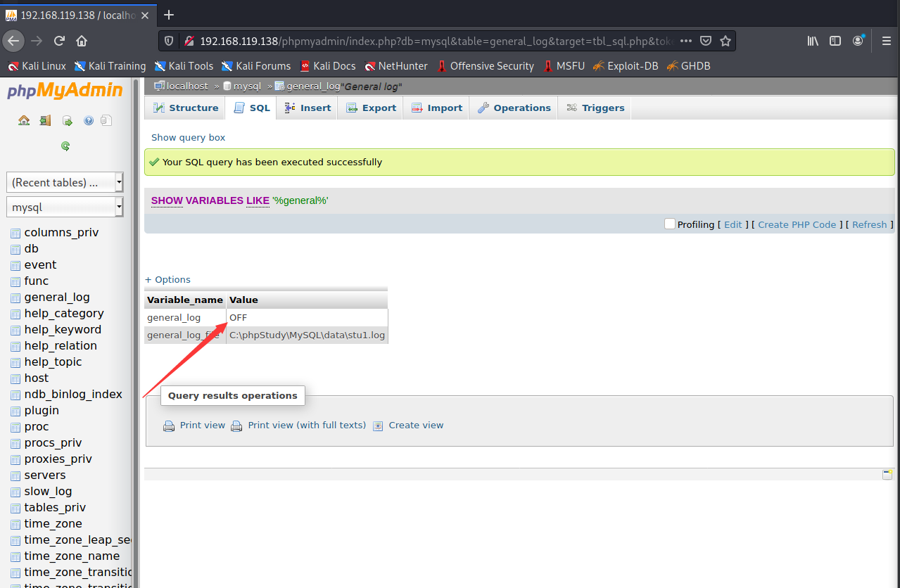
Task: Switch to the Structure tab
Action: tap(184, 108)
